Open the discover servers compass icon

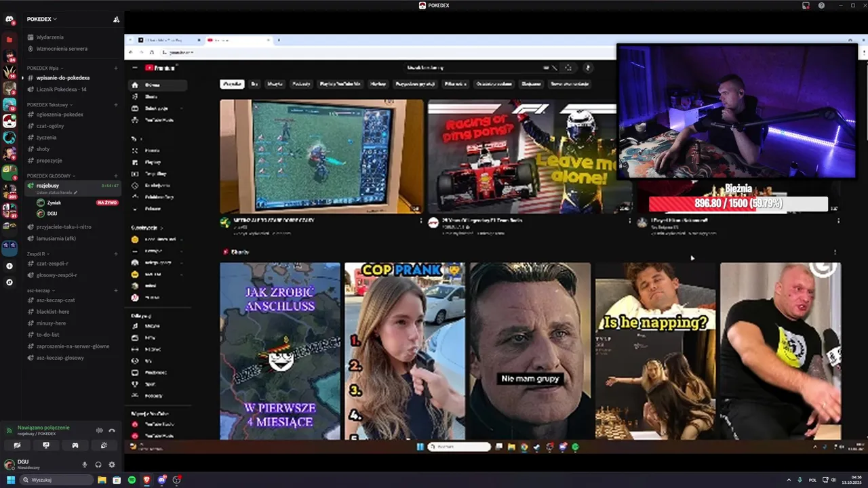9,282
